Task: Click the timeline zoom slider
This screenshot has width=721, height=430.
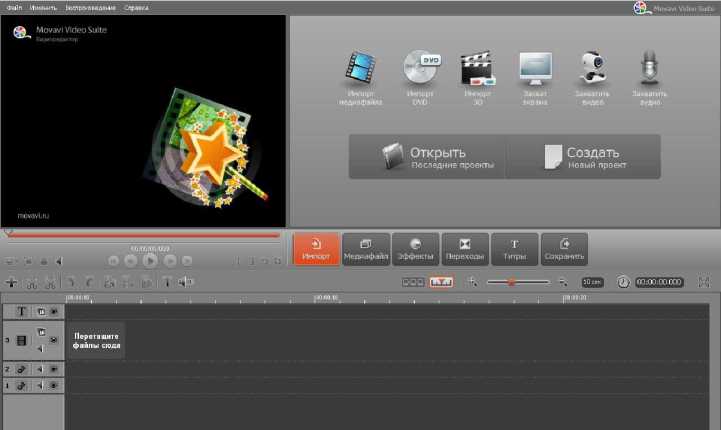Action: (518, 282)
